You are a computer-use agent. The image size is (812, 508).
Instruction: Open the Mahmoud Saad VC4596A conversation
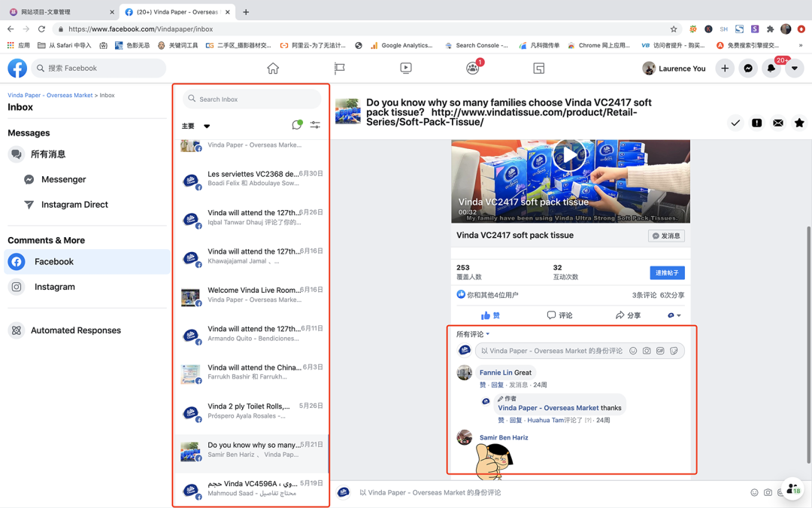pyautogui.click(x=252, y=488)
